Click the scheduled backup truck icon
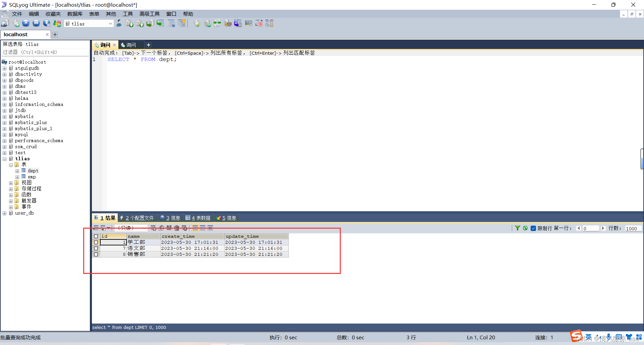The height and width of the screenshot is (345, 644). pos(228,23)
